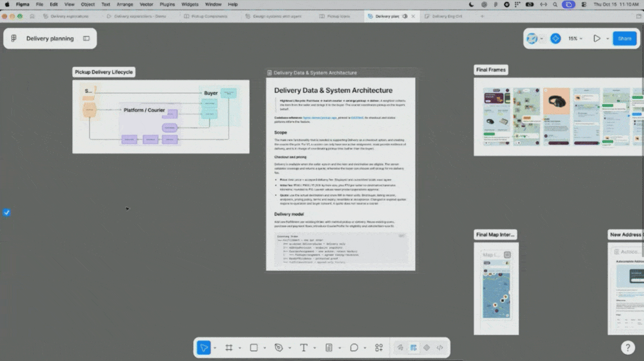The height and width of the screenshot is (361, 644).
Task: Open the Figma main menu icon
Action: tap(14, 38)
